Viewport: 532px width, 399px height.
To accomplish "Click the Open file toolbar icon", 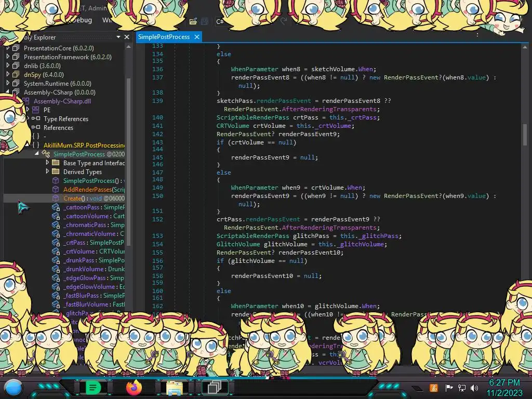I will click(x=193, y=22).
